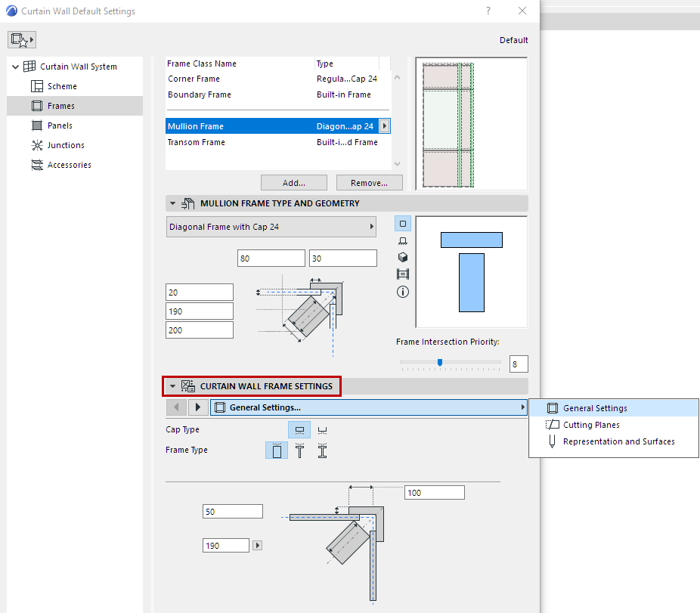Click the lower field showing 50
Image resolution: width=700 pixels, height=613 pixels.
point(233,512)
